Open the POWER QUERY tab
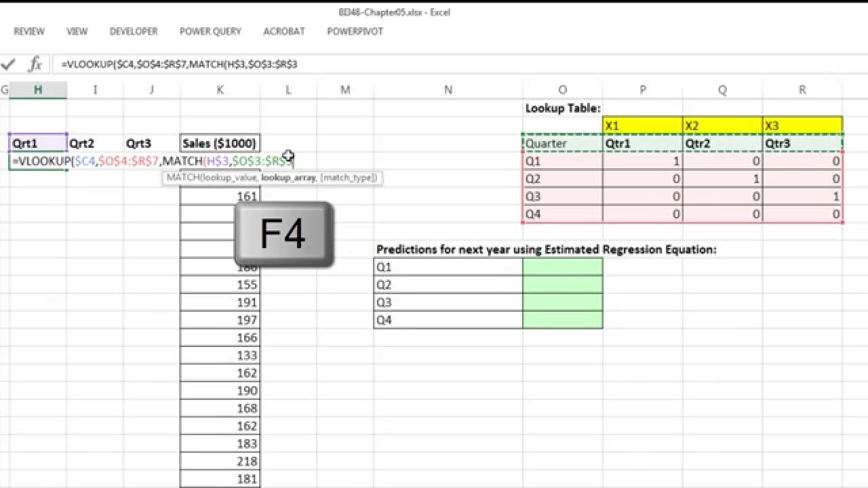This screenshot has height=488, width=868. coord(210,31)
